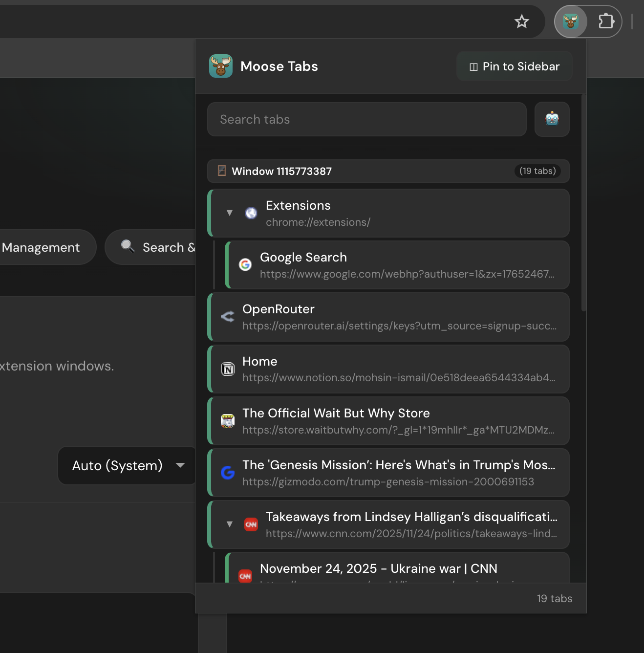Open the robot AI assistant button
This screenshot has width=644, height=653.
[552, 119]
